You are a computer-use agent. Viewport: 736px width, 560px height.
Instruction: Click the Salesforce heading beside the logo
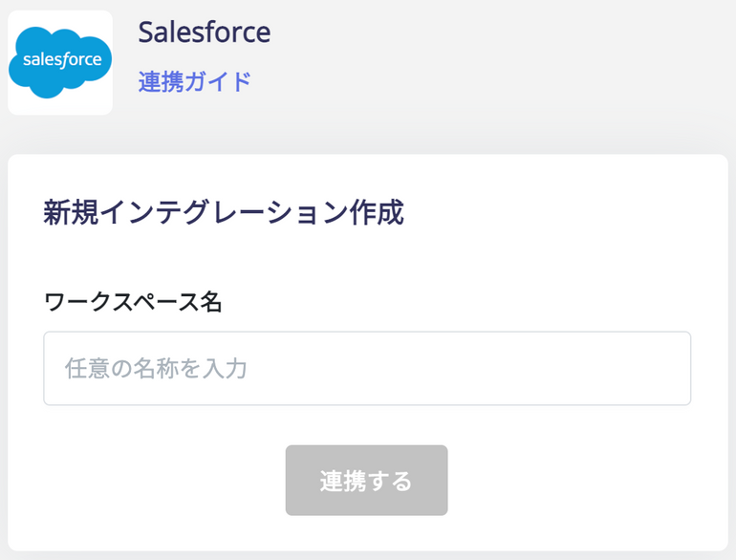pyautogui.click(x=205, y=32)
